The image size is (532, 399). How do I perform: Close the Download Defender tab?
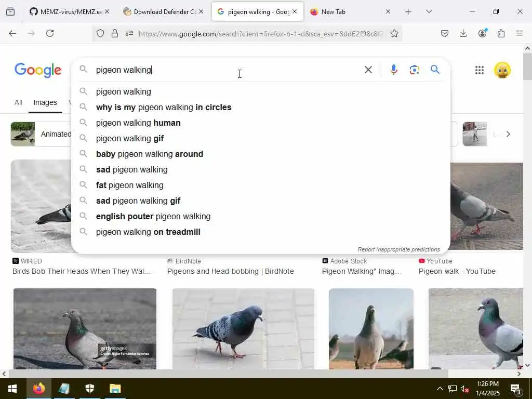201,12
